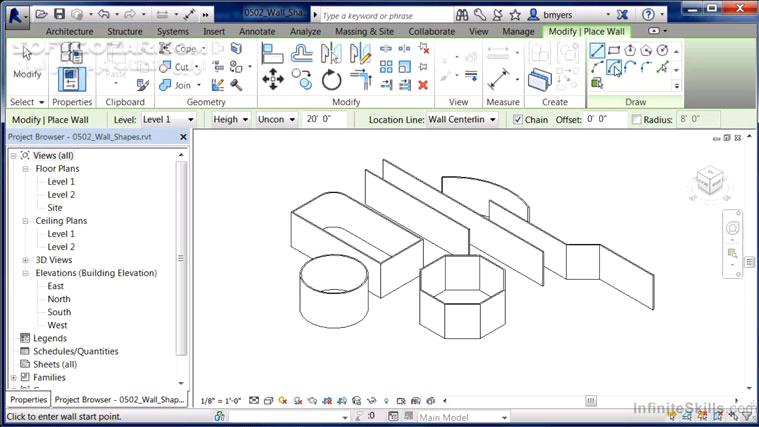Click the view scale 1/8" = 1'-0"

click(221, 401)
